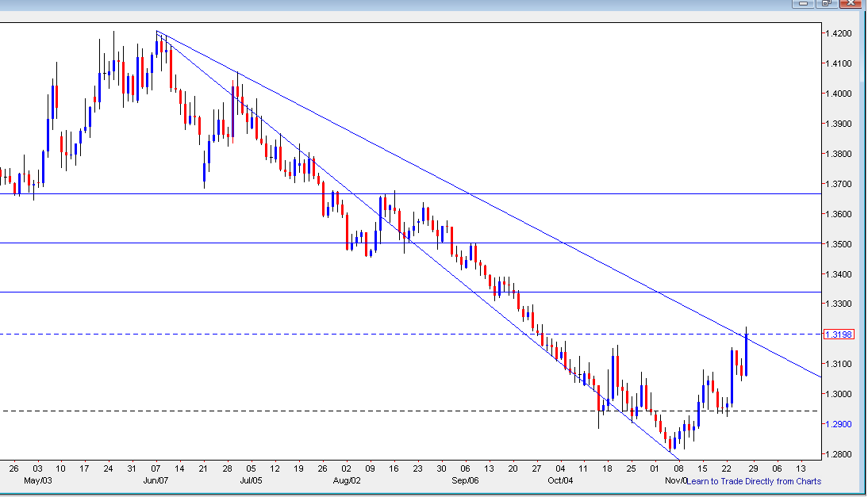This screenshot has width=868, height=497.
Task: Click the date label 24 on the time axis
Action: (108, 468)
